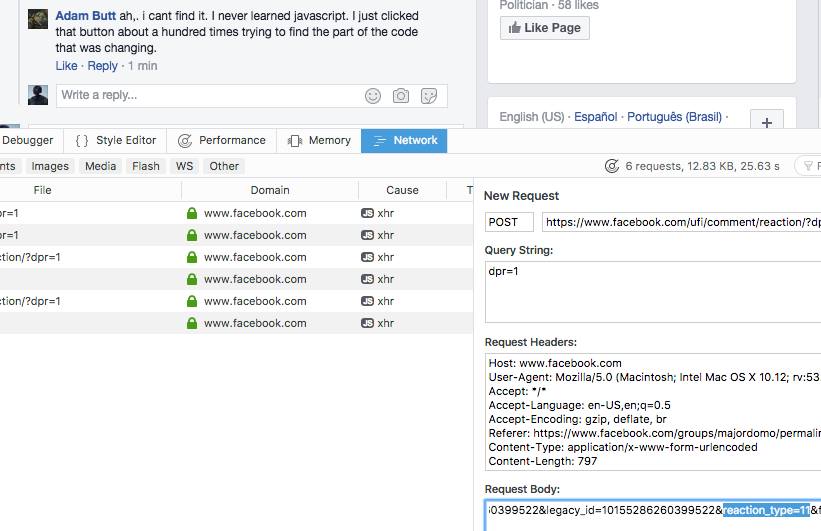Click the POST method field

[x=509, y=222]
